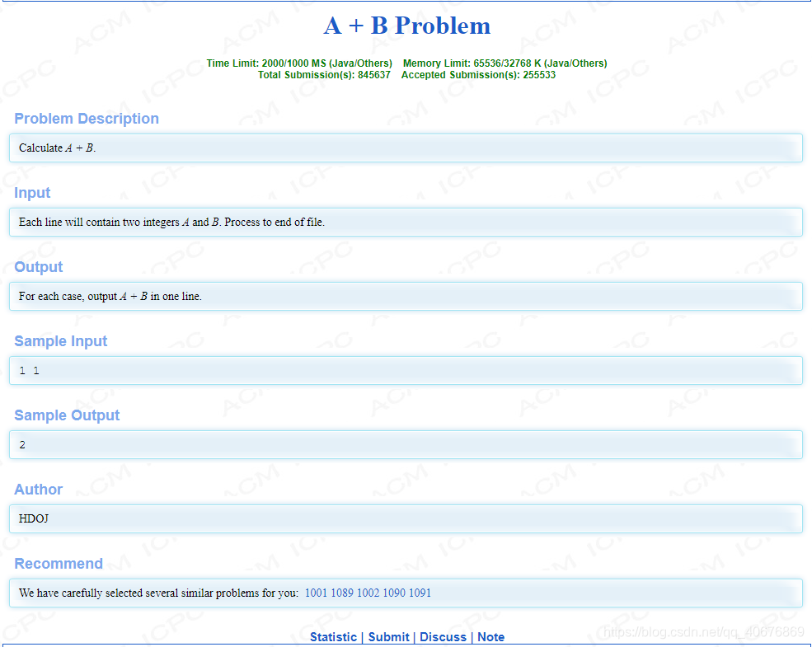Viewport: 812px width, 647px height.
Task: Click the 'Problem Description' heading
Action: coord(87,119)
